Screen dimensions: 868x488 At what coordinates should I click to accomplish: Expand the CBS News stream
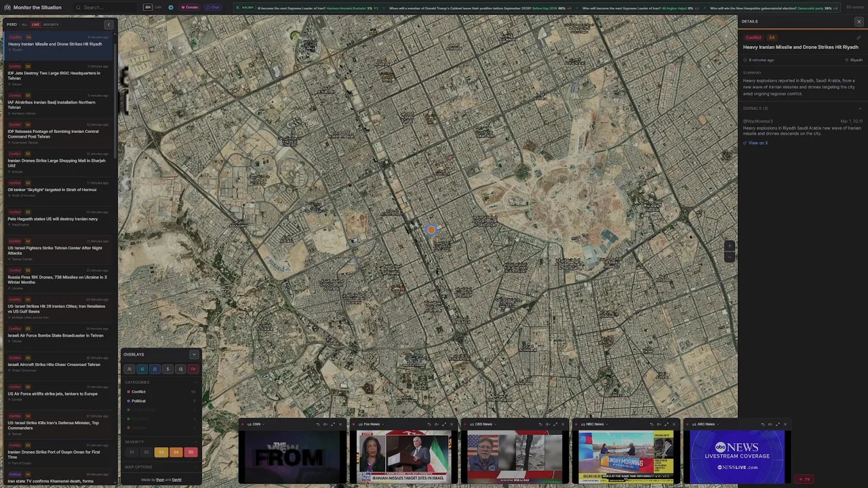point(555,424)
